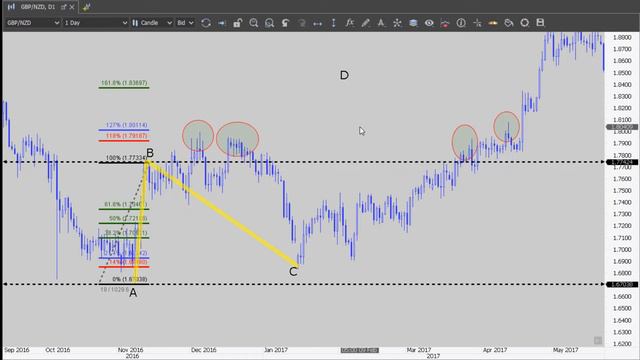Select the crosshair cursor tool
This screenshot has height=360, width=640.
tap(477, 23)
